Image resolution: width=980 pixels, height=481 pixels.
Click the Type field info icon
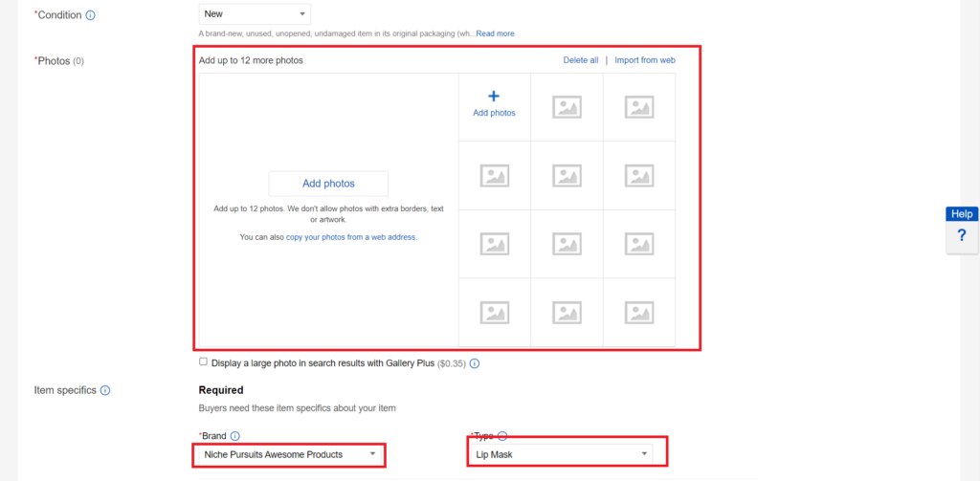pyautogui.click(x=501, y=436)
